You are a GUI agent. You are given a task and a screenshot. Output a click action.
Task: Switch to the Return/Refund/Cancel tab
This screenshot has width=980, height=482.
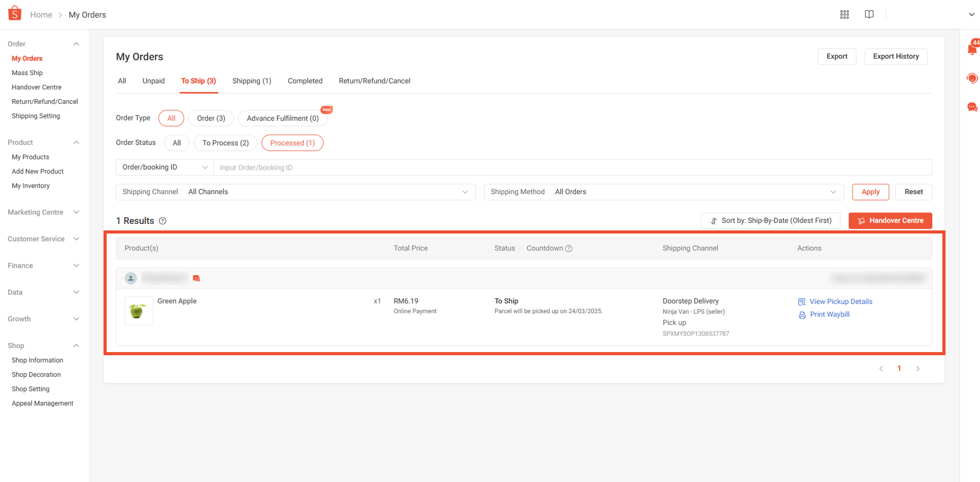coord(374,81)
